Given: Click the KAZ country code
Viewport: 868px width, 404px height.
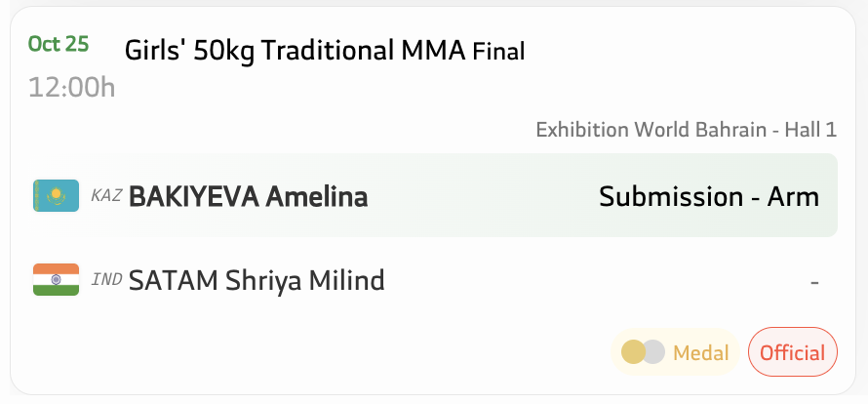Looking at the screenshot, I should tap(106, 196).
